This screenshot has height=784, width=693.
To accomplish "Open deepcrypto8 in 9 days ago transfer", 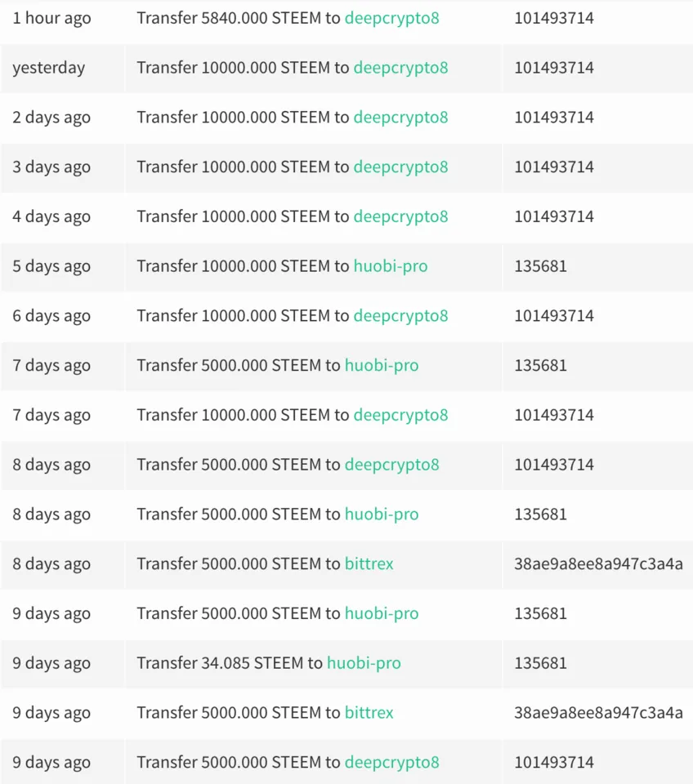I will (391, 763).
